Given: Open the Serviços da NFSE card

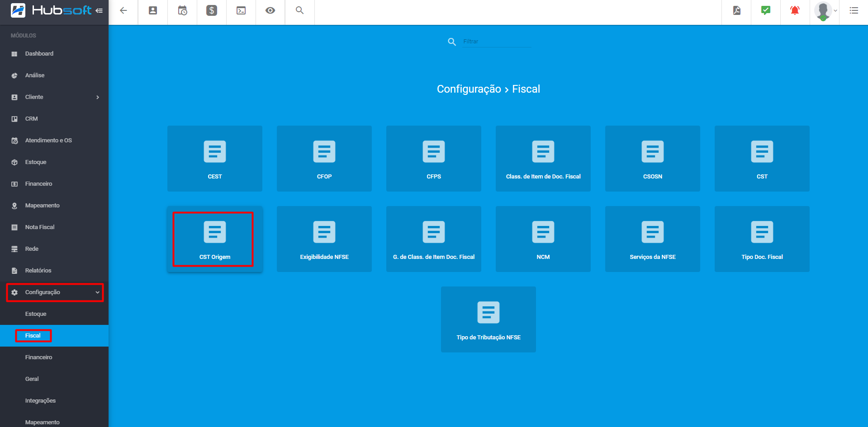Looking at the screenshot, I should click(x=653, y=239).
